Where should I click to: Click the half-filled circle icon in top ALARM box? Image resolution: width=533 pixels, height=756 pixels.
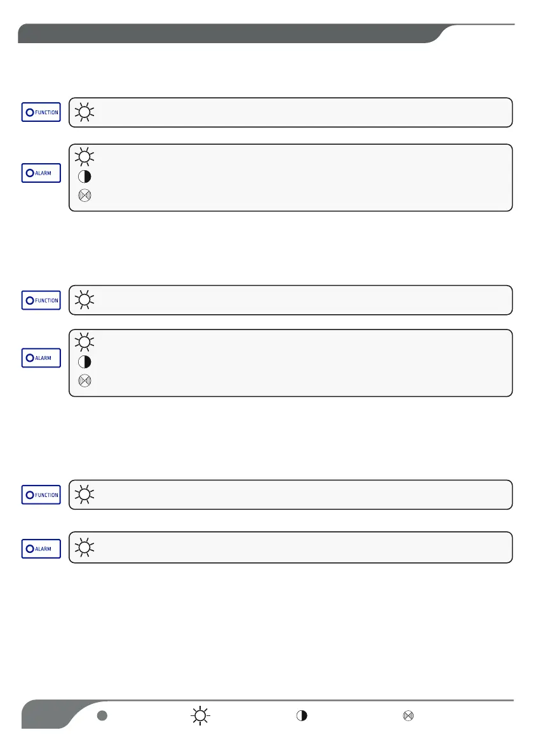(84, 176)
